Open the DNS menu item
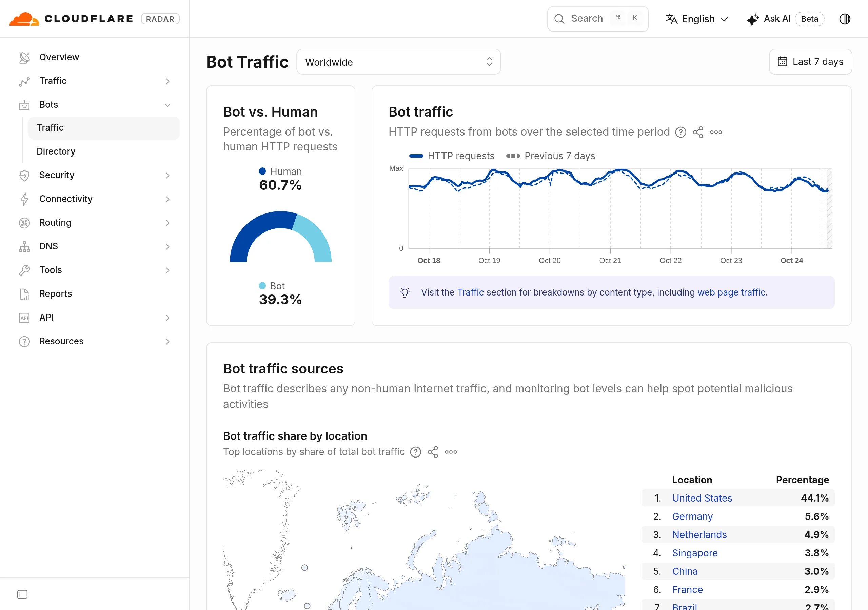 pos(95,246)
